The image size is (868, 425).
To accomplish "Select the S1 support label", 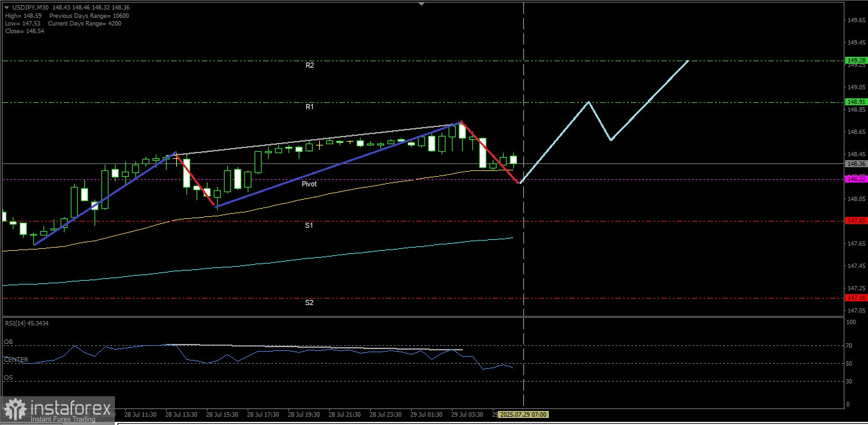I will [309, 225].
